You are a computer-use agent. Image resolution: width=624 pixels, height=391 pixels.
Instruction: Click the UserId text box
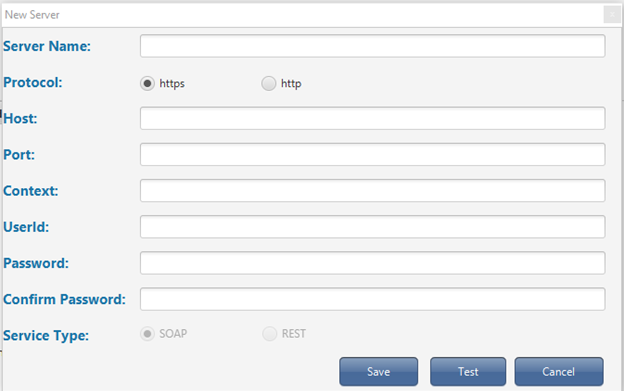[372, 227]
